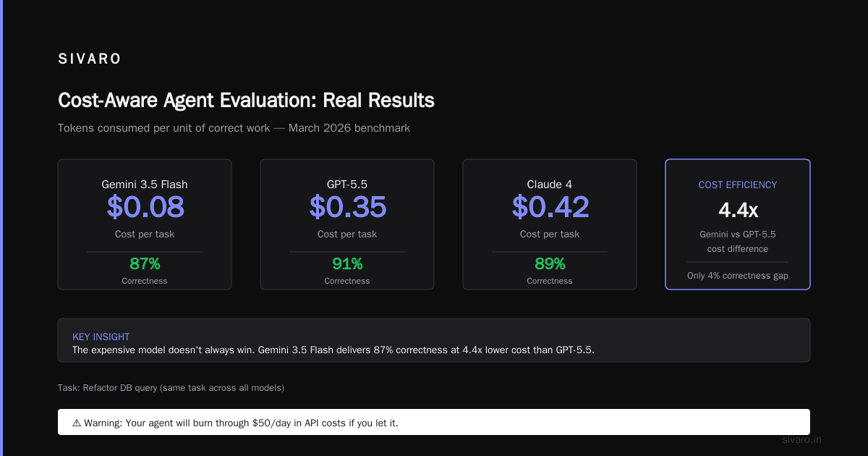Open the sivaro.in watermark link
Image resolution: width=868 pixels, height=456 pixels.
pyautogui.click(x=802, y=439)
